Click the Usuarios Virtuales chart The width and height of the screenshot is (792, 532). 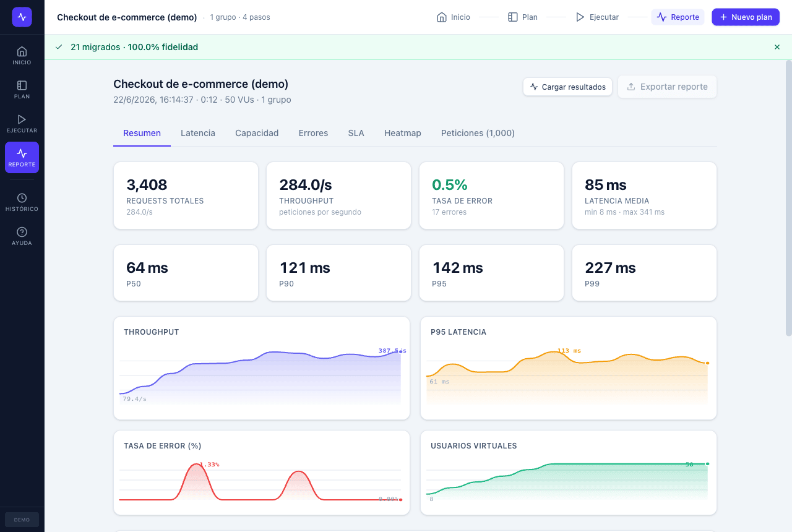(569, 473)
